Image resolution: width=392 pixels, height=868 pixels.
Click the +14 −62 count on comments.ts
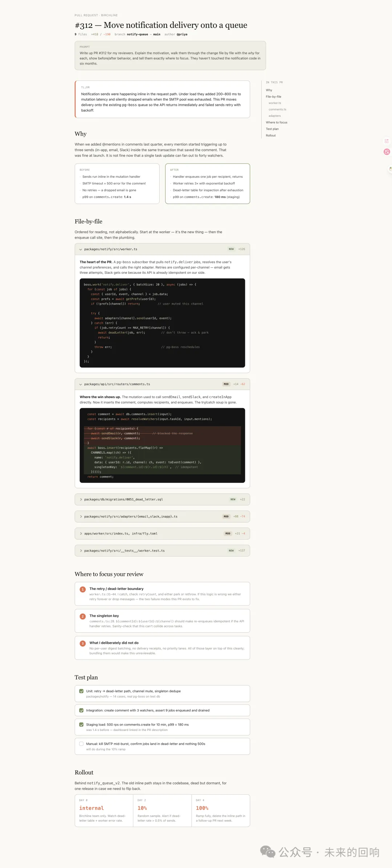coord(239,384)
